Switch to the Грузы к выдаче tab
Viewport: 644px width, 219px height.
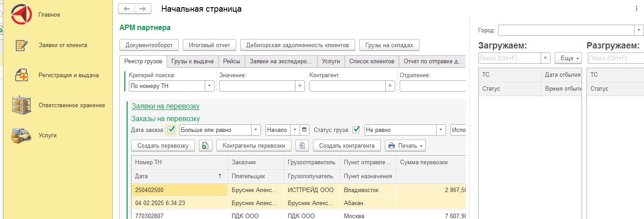tap(193, 61)
